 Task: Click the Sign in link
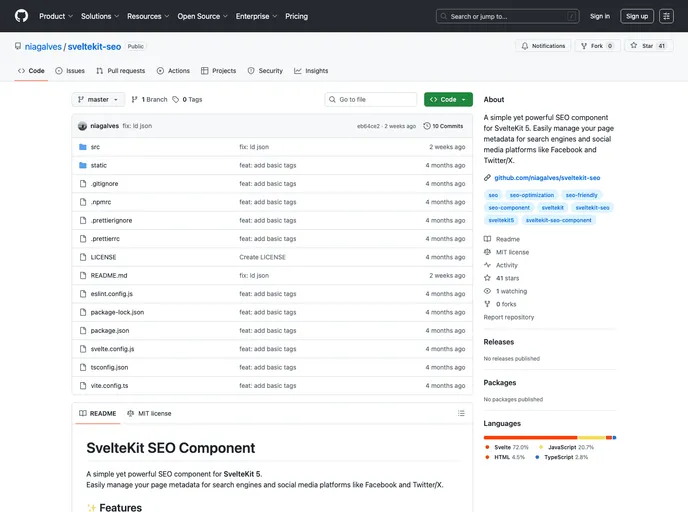[600, 16]
